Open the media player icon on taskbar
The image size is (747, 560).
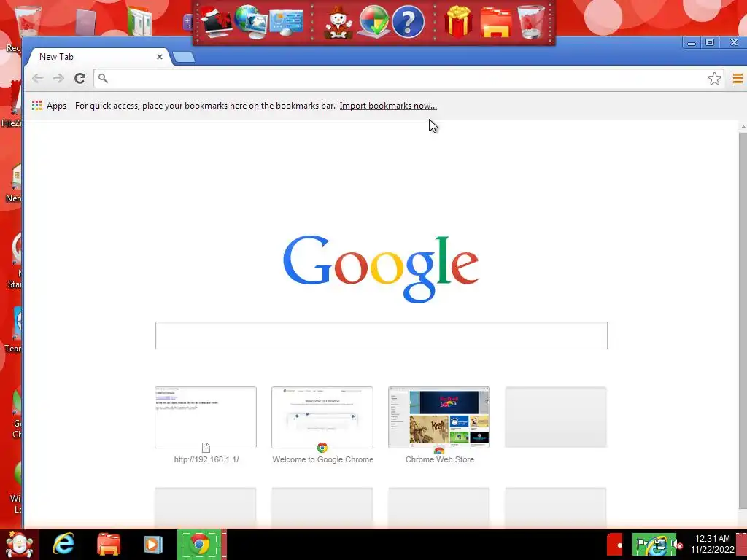152,545
